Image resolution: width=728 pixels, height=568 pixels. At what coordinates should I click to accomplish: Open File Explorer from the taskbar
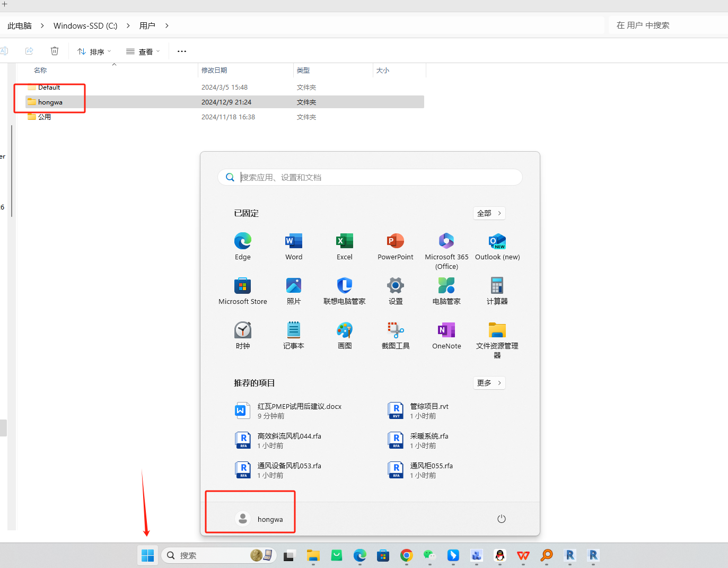coord(313,555)
